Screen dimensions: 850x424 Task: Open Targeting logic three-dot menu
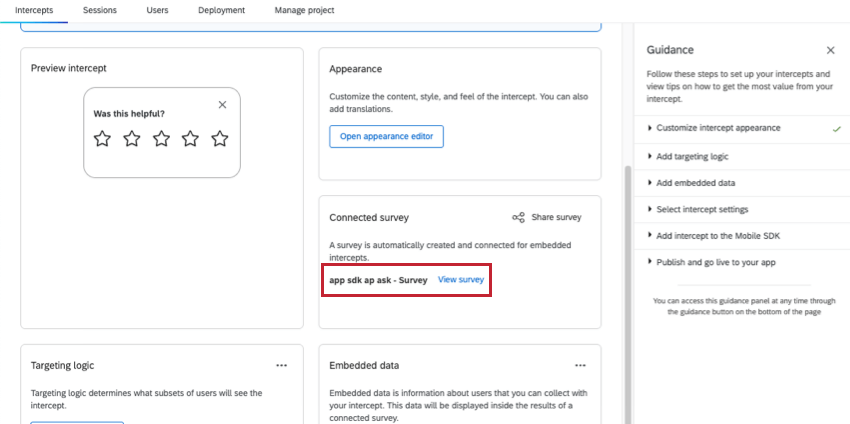[281, 366]
